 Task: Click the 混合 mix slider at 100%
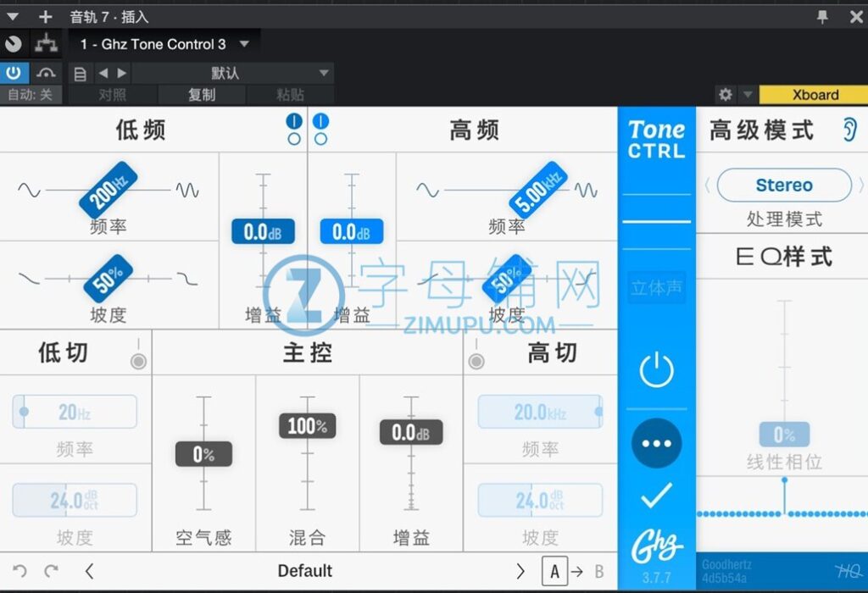[x=307, y=426]
